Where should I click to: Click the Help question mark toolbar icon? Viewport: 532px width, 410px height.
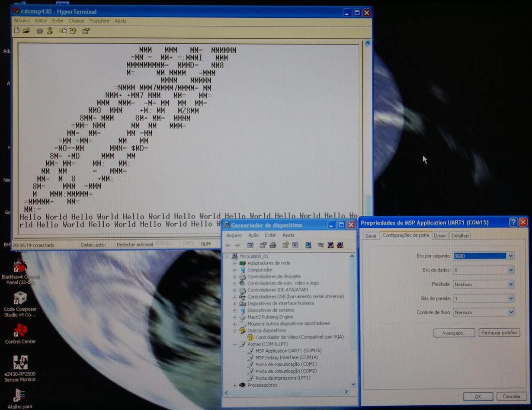285,245
